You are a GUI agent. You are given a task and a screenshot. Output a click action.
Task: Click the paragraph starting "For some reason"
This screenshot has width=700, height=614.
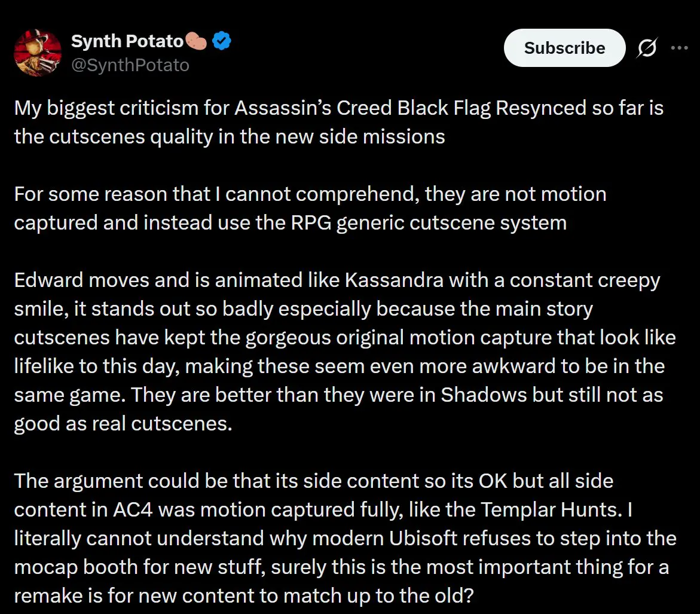[x=310, y=209]
